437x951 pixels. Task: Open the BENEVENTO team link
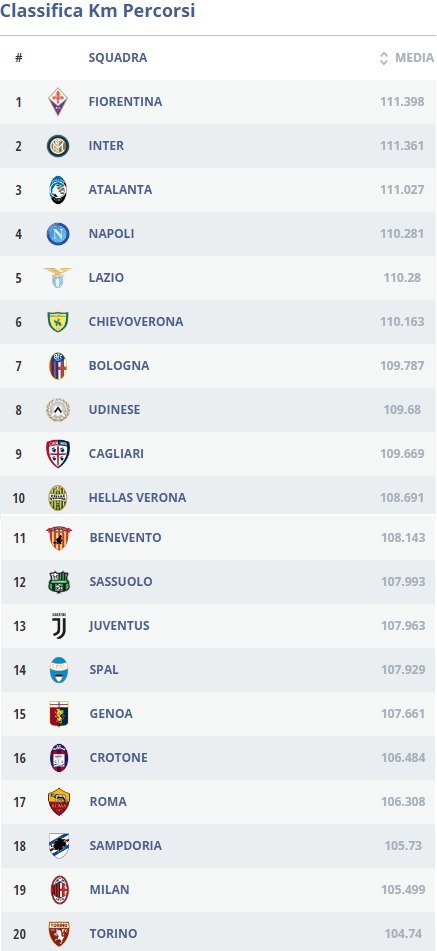[x=125, y=537]
